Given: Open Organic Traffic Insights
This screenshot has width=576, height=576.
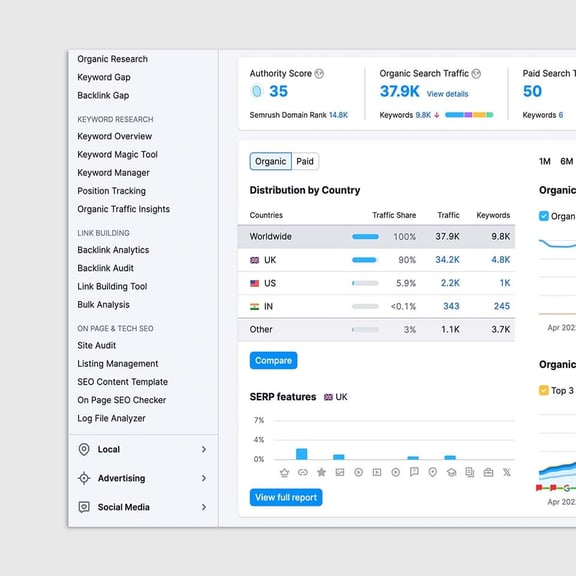Looking at the screenshot, I should coord(123,209).
